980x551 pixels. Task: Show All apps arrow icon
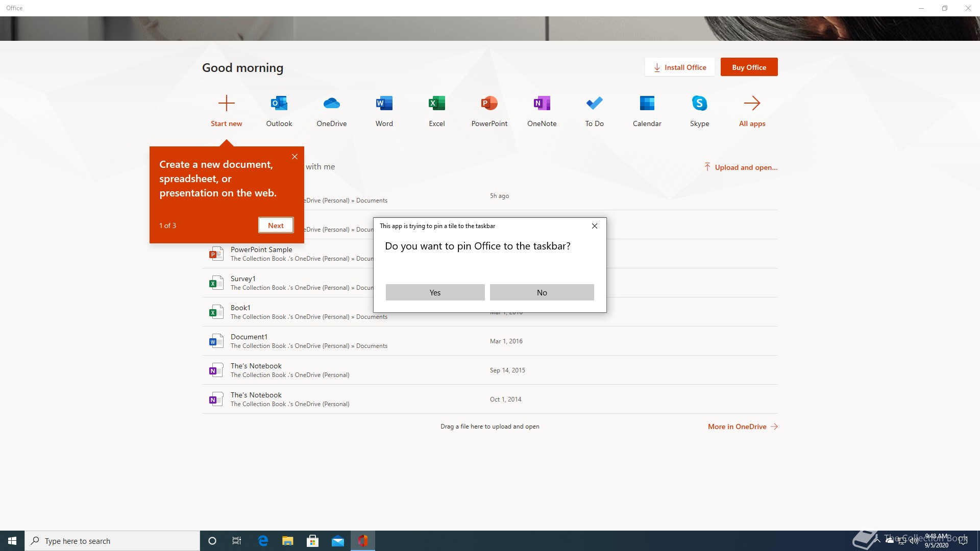tap(752, 103)
